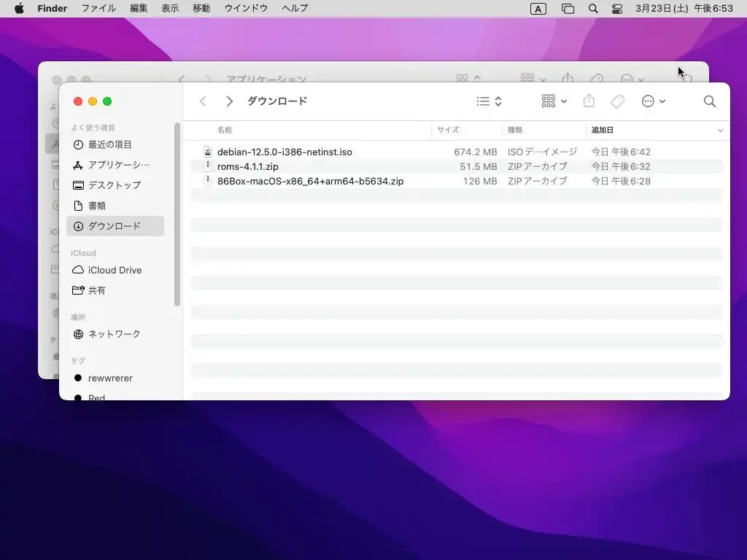Sort by サイズ column header
Screen dimensions: 747x560
click(x=448, y=130)
